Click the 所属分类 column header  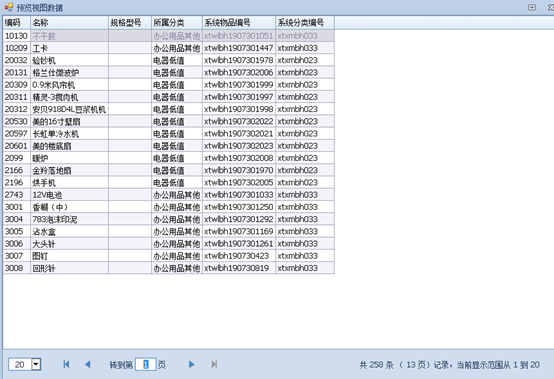(x=177, y=23)
